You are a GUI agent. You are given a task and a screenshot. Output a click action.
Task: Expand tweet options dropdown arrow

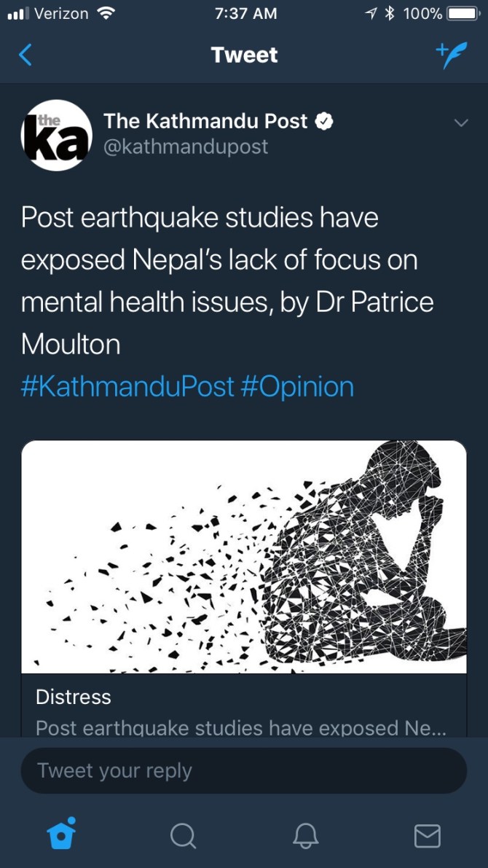460,123
